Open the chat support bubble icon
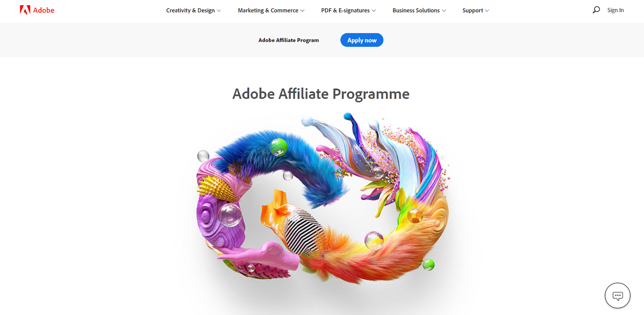Viewport: 644px width, 315px height. coord(617,296)
